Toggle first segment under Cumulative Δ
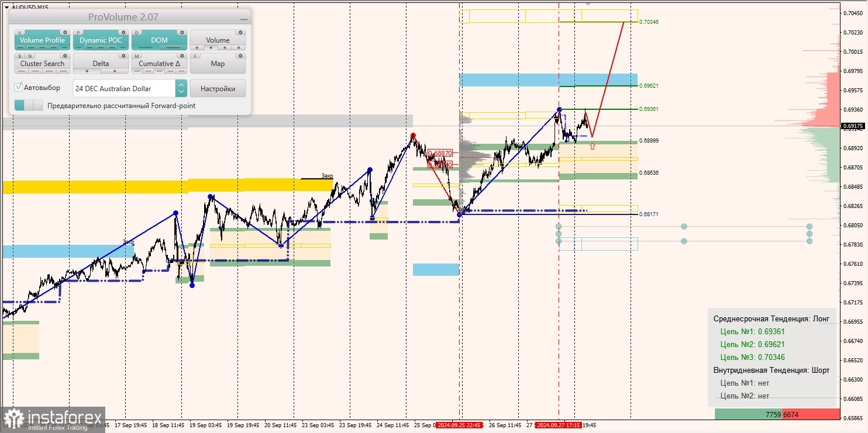The width and height of the screenshot is (868, 433). [x=137, y=71]
